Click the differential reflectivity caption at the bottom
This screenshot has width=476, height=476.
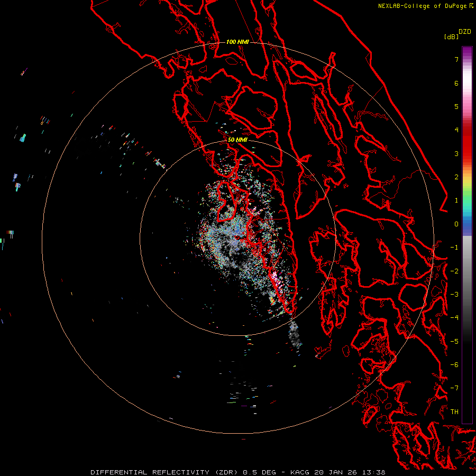[x=237, y=472]
